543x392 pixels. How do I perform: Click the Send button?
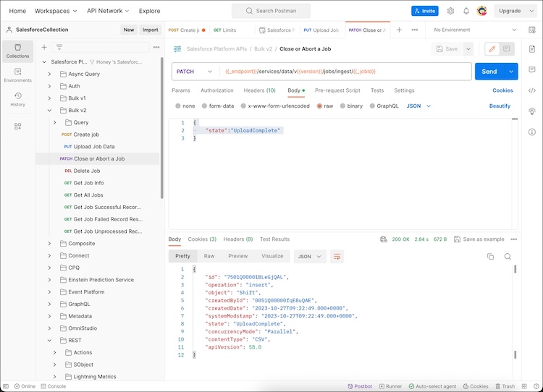pyautogui.click(x=489, y=72)
